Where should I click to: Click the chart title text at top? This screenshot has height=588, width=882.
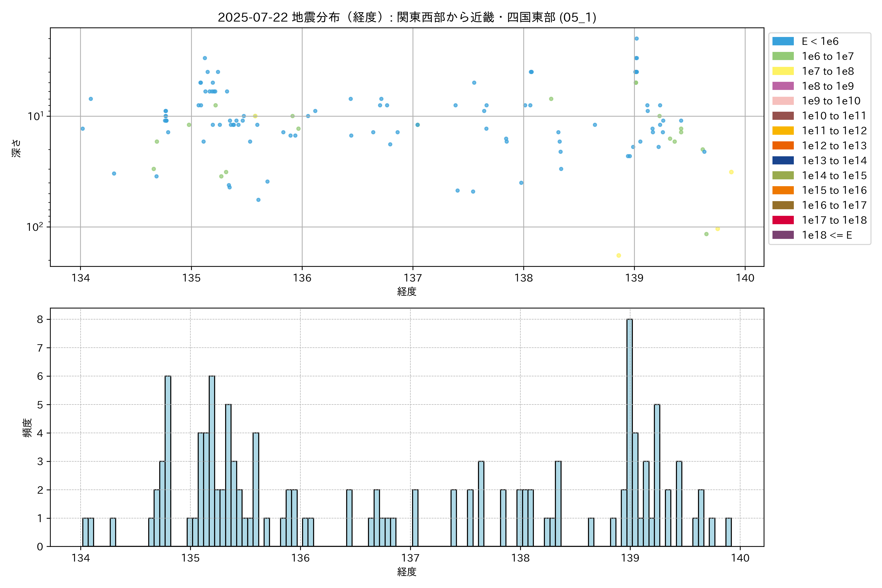pyautogui.click(x=407, y=17)
